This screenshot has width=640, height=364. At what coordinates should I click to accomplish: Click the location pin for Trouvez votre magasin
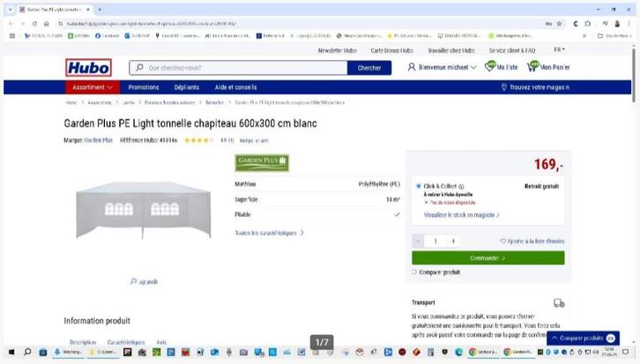(x=503, y=87)
